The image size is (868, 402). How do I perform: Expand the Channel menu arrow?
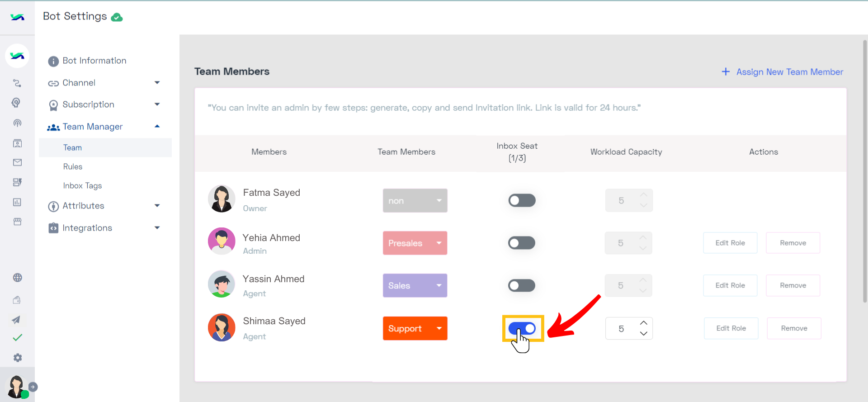(157, 82)
